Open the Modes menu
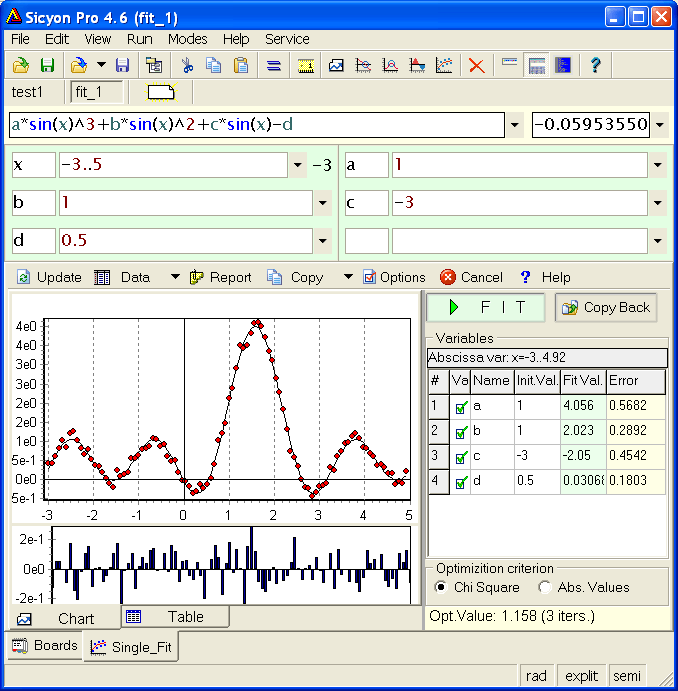 (x=187, y=39)
